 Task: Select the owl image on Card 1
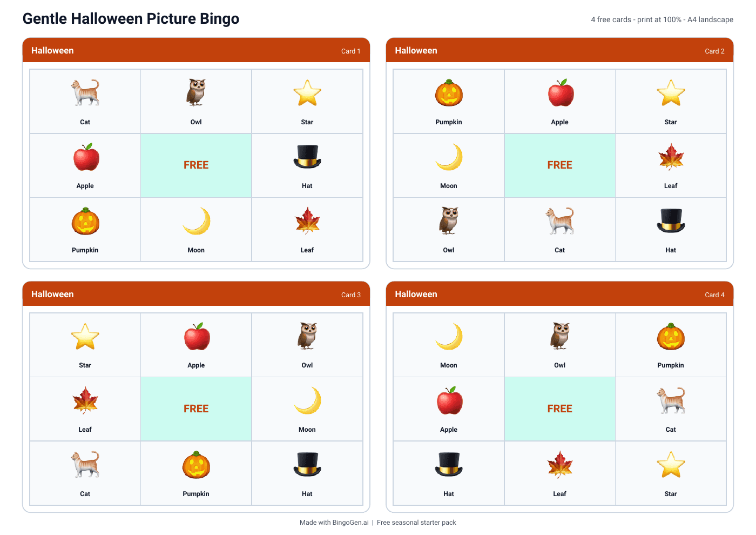pyautogui.click(x=196, y=92)
